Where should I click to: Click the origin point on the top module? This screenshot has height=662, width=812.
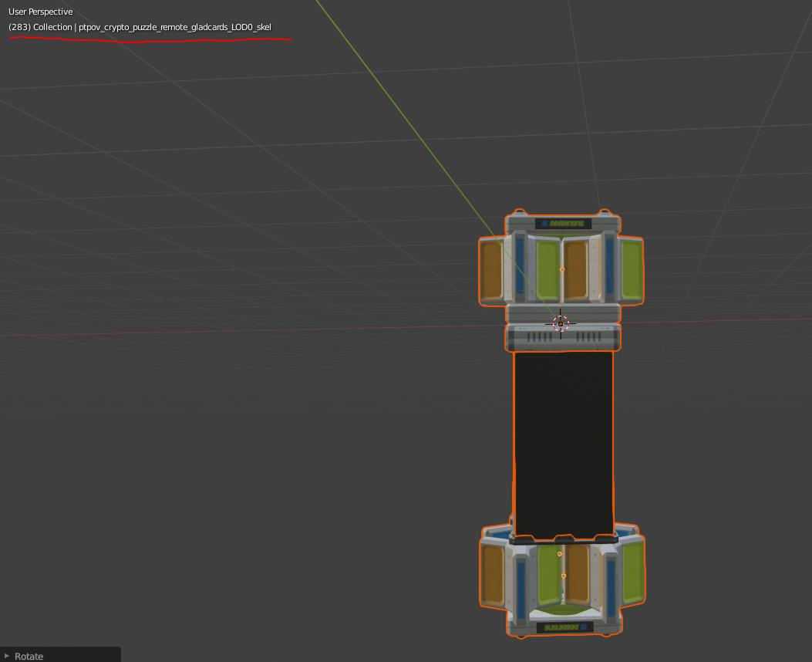pyautogui.click(x=561, y=269)
